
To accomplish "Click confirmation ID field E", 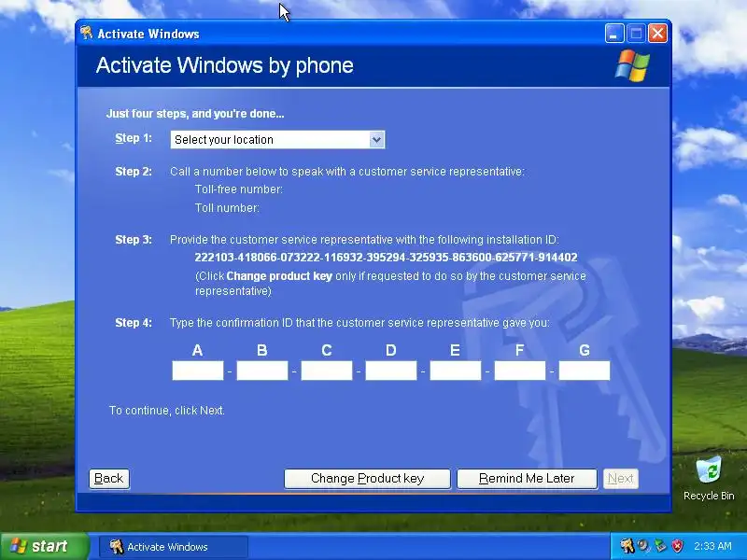I will coord(456,371).
